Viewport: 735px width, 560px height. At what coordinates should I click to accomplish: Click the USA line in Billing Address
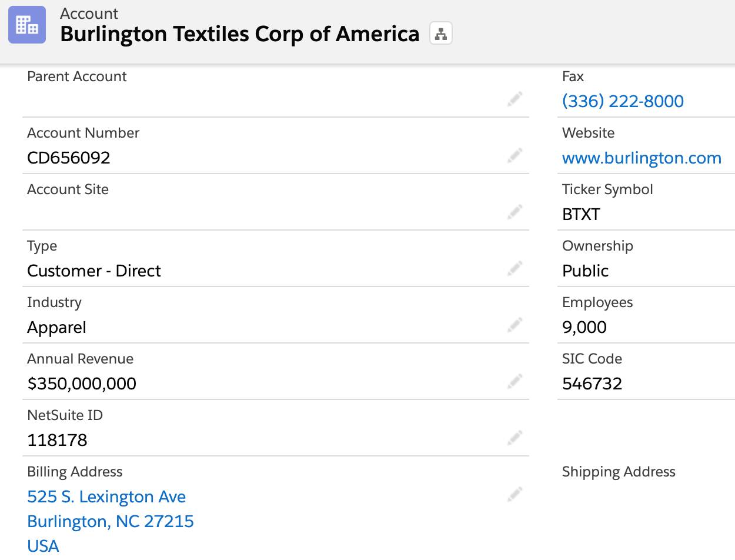43,546
